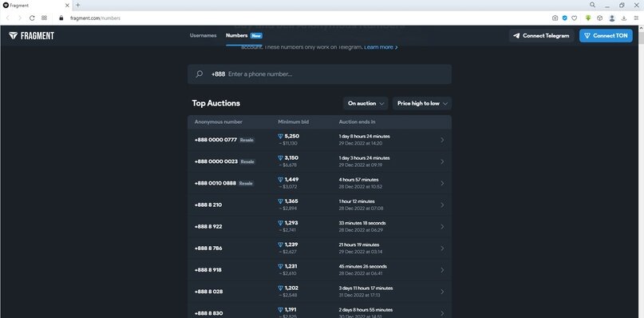Click the search magnifier in phone number field

click(x=200, y=74)
